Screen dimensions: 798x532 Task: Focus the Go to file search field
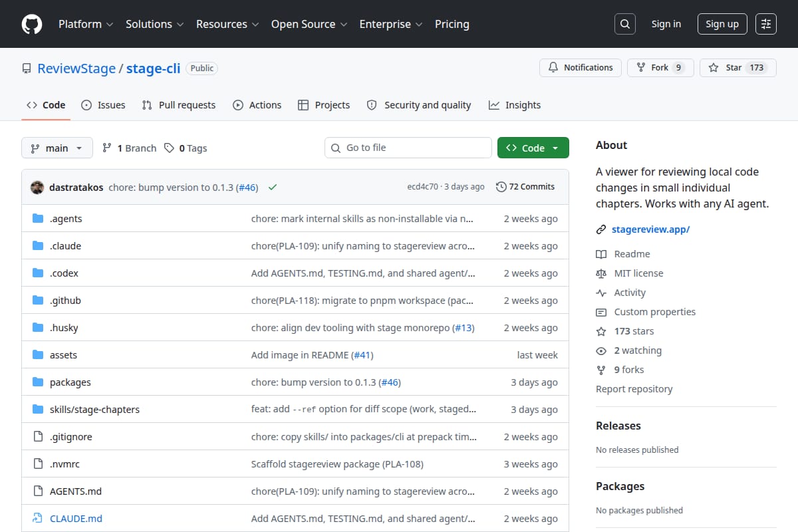pos(408,148)
